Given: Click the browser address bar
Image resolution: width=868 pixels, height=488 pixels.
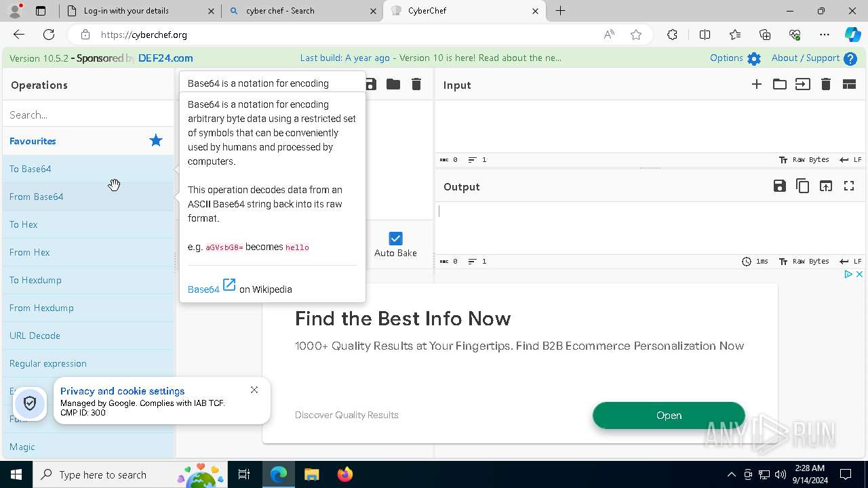Looking at the screenshot, I should coord(346,35).
